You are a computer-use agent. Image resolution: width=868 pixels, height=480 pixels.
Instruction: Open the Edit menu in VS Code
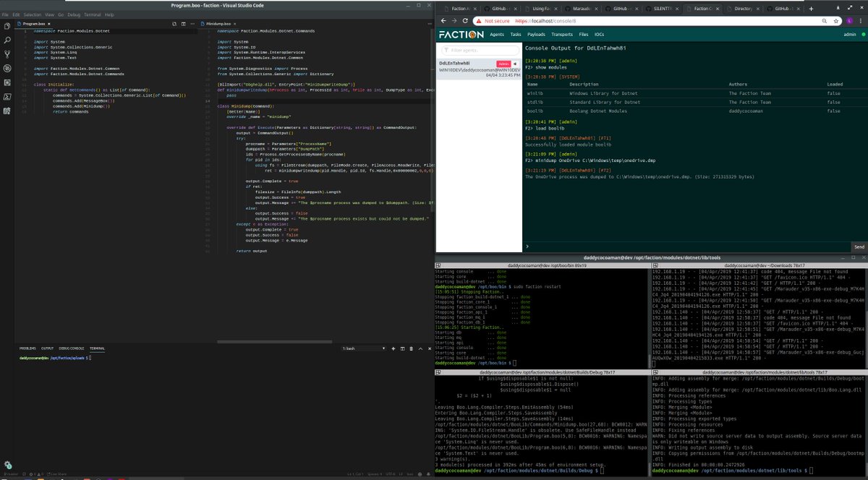(16, 14)
